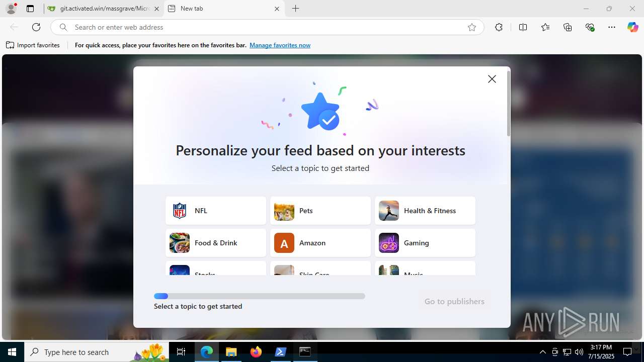644x362 pixels.
Task: Open the volume tray icon
Action: point(579,352)
